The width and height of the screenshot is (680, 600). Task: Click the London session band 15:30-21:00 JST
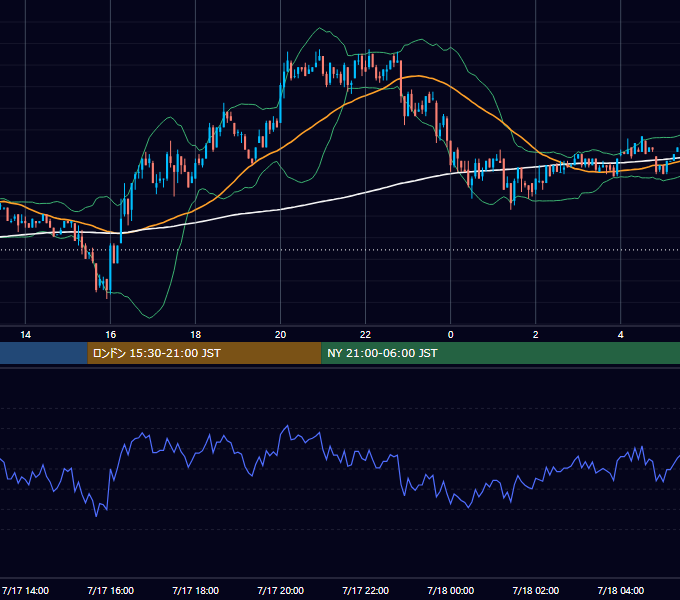[204, 353]
